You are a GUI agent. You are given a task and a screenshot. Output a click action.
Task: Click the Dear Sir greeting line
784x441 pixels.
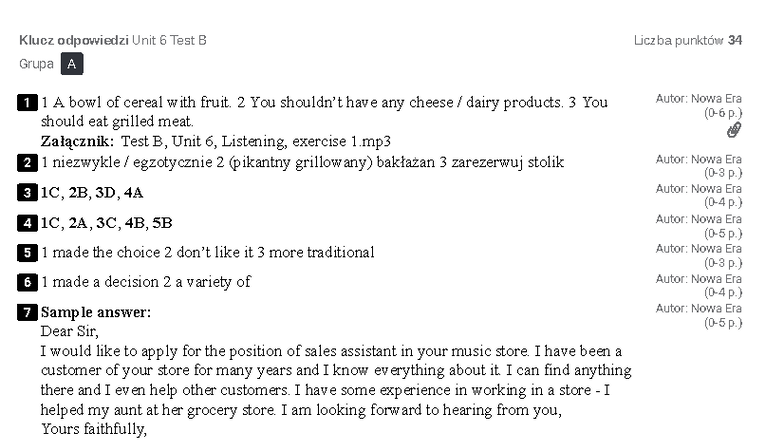(70, 332)
